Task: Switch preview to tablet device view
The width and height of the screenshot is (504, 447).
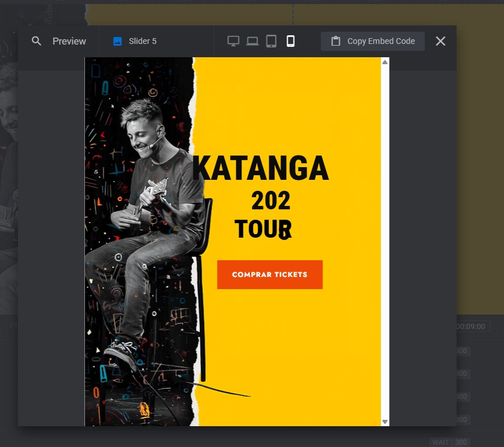Action: (271, 41)
